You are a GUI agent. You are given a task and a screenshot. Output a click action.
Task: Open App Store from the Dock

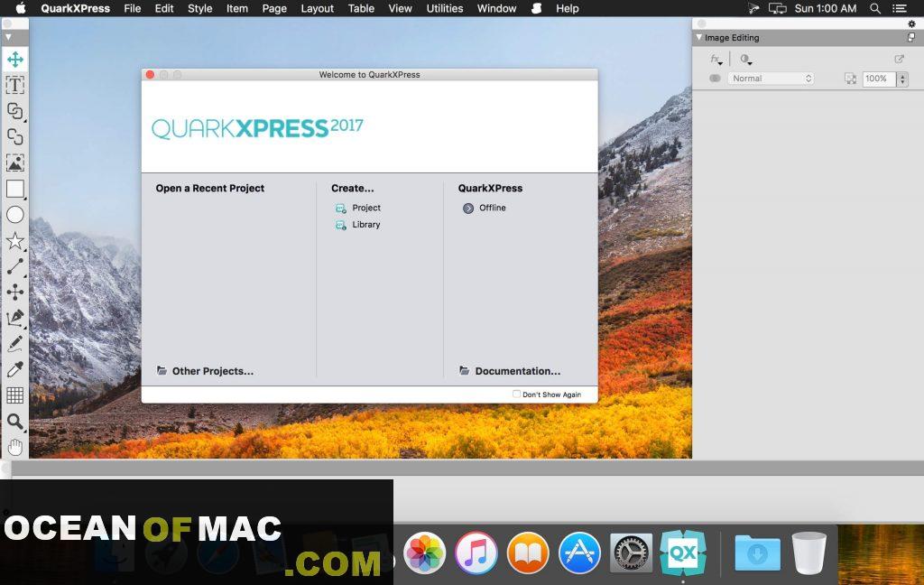click(580, 553)
